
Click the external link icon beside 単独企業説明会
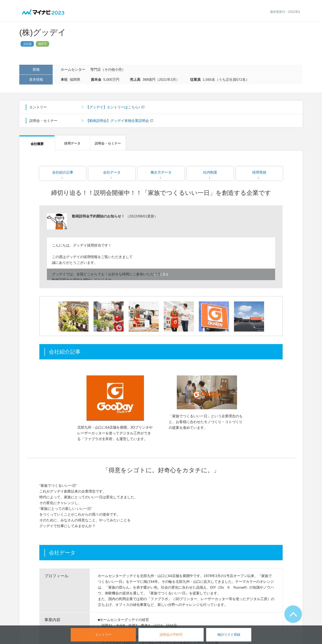click(151, 121)
